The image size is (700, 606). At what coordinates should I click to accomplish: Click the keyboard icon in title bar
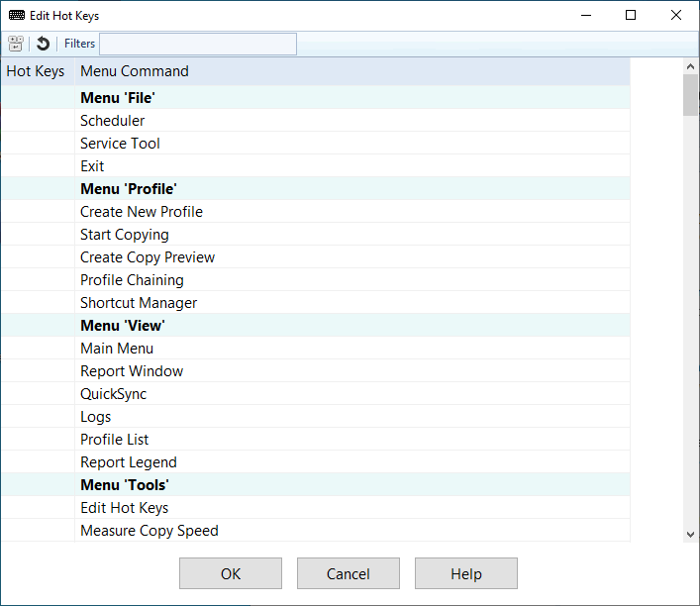click(x=17, y=16)
